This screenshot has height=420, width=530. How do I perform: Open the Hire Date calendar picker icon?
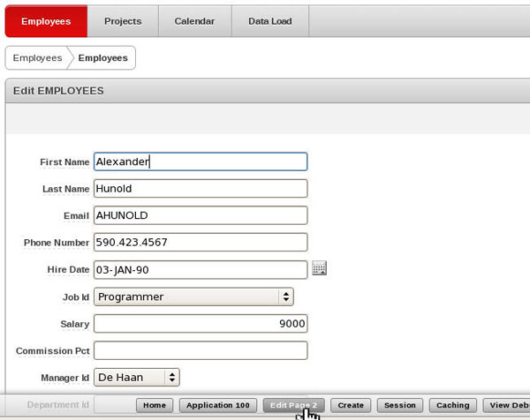coord(320,269)
